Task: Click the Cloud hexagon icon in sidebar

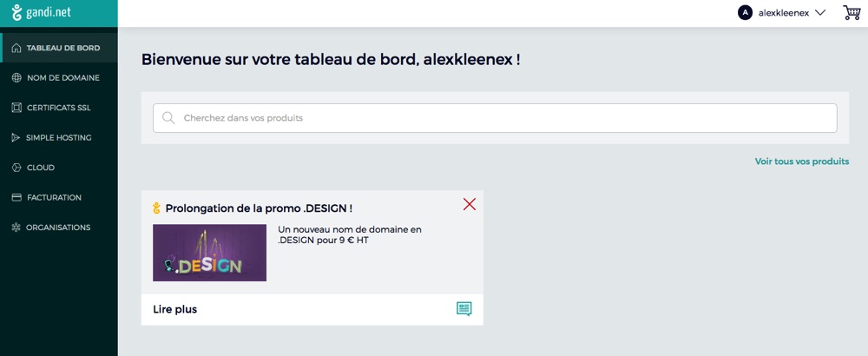Action: [16, 168]
